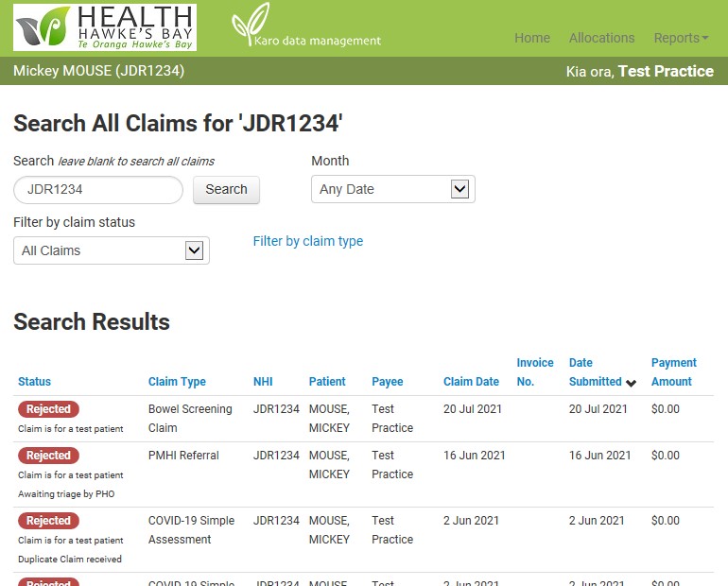The height and width of the screenshot is (586, 728).
Task: Open the All Claims status filter dropdown
Action: click(x=112, y=250)
